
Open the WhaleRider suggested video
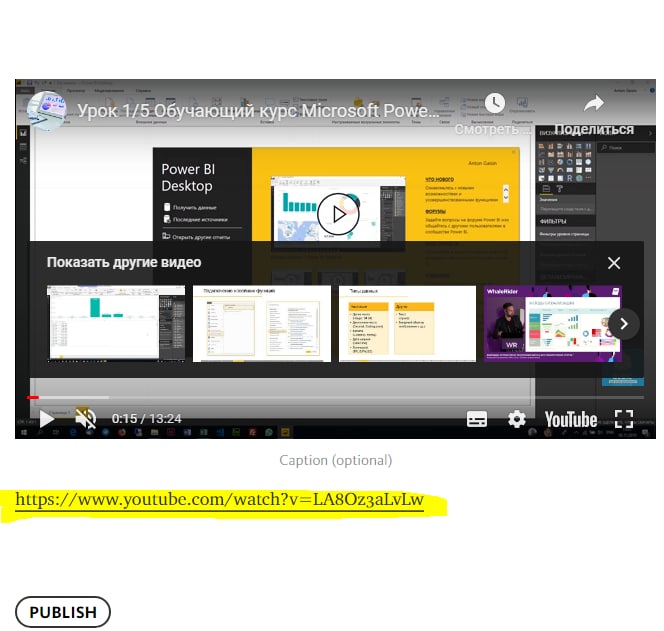point(553,324)
